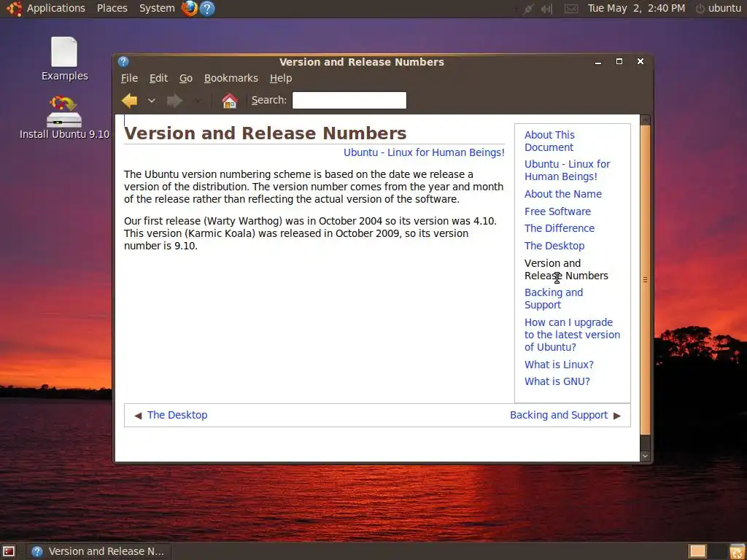This screenshot has width=747, height=560.
Task: Open the System menu in top panel
Action: [157, 8]
